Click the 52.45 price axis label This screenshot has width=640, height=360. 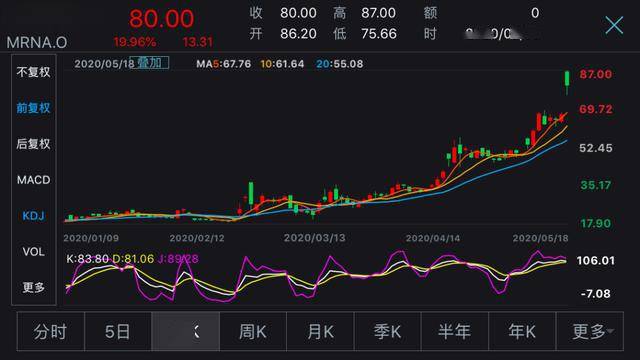click(596, 148)
